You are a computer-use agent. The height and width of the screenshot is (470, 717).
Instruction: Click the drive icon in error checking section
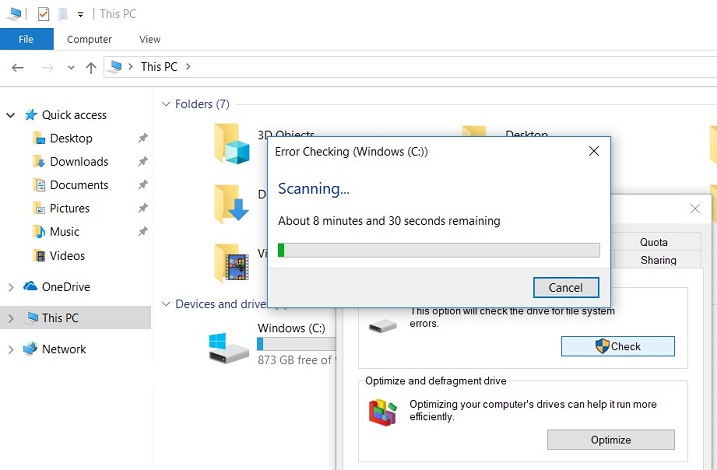click(x=383, y=326)
